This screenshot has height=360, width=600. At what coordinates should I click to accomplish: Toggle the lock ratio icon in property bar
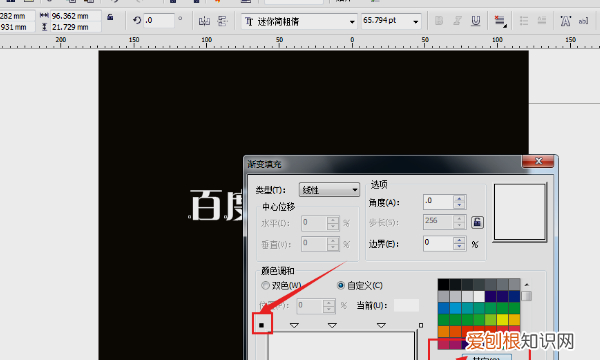point(110,17)
